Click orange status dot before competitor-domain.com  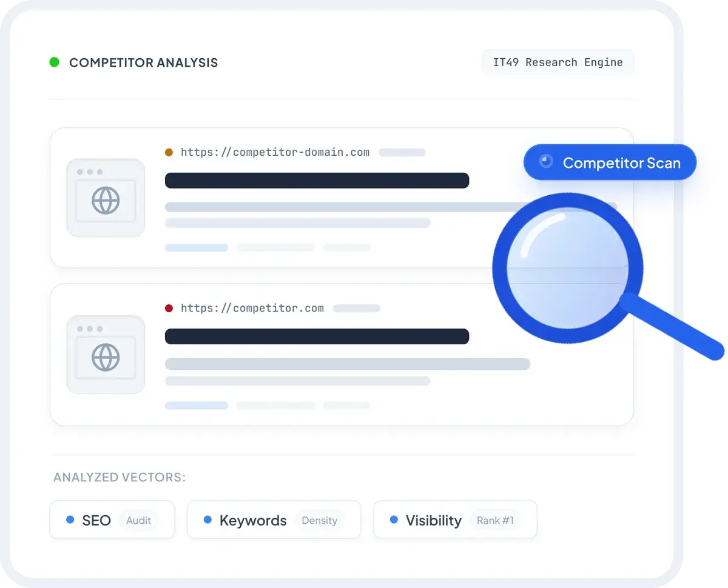click(169, 152)
